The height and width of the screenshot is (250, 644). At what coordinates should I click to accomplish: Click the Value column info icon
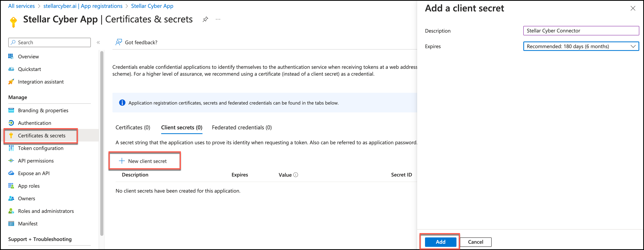tap(295, 175)
